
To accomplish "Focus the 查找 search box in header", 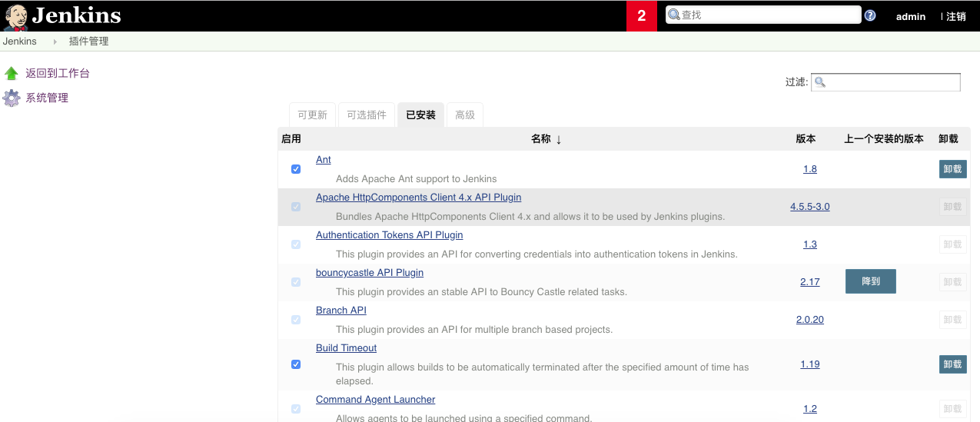I will tap(763, 15).
